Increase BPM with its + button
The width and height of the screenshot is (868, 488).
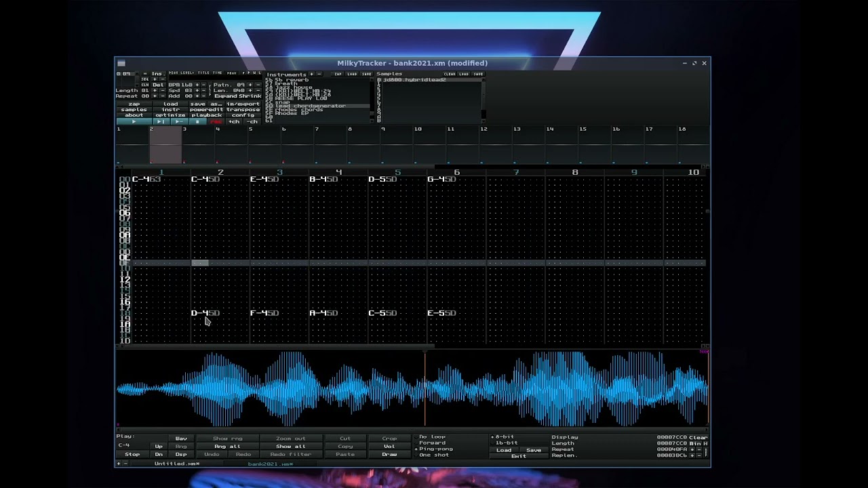(x=197, y=85)
